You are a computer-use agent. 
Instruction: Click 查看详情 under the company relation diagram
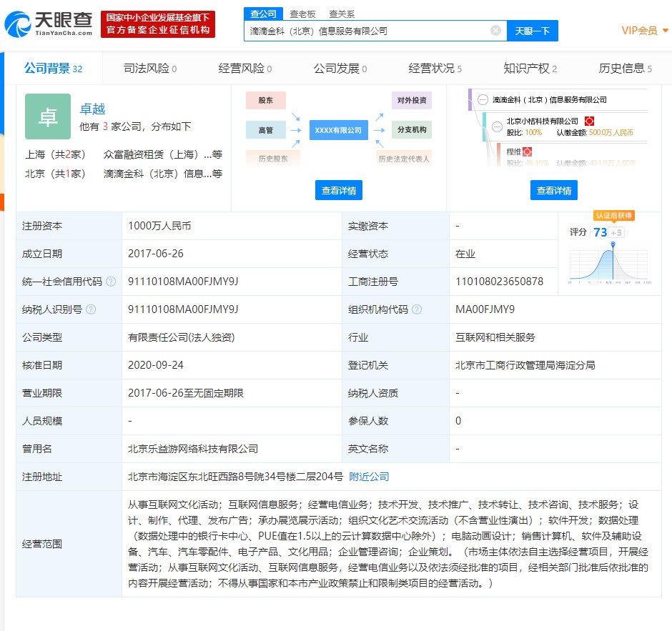point(339,190)
